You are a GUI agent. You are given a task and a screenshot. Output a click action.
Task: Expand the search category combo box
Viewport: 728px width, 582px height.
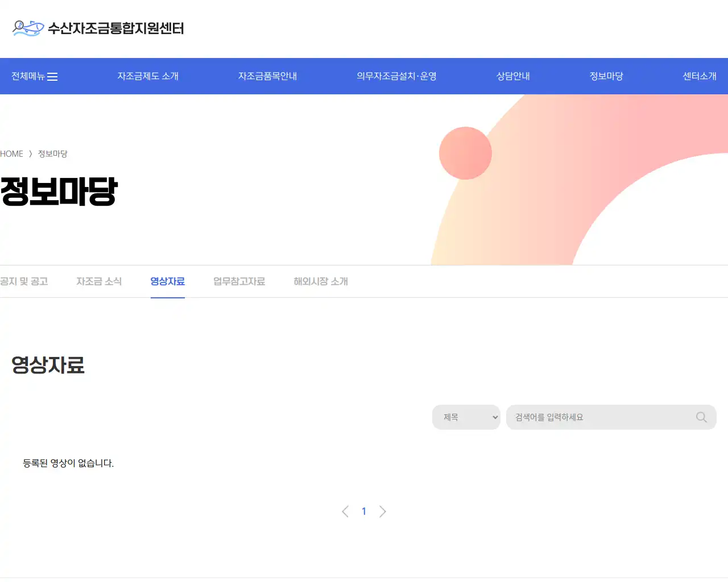pyautogui.click(x=465, y=417)
